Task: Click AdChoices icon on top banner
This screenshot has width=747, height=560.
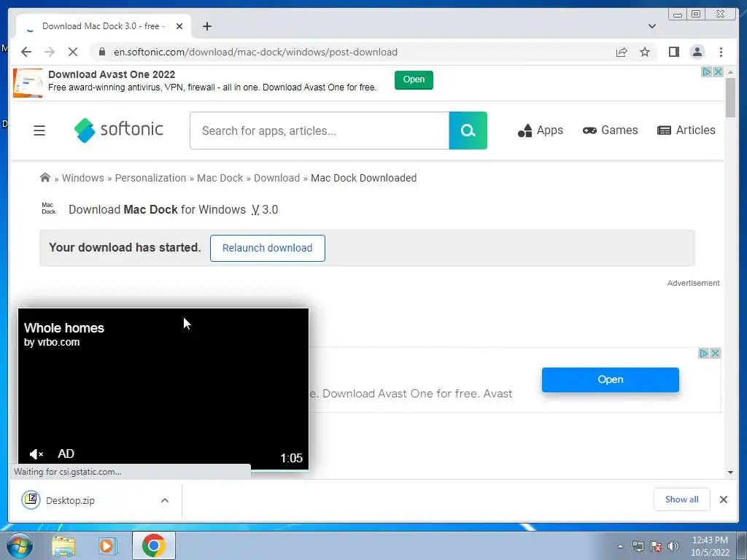Action: [x=707, y=72]
